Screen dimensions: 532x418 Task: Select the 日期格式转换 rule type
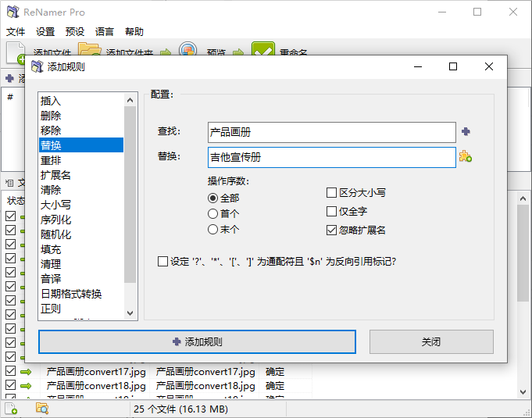[x=81, y=294]
